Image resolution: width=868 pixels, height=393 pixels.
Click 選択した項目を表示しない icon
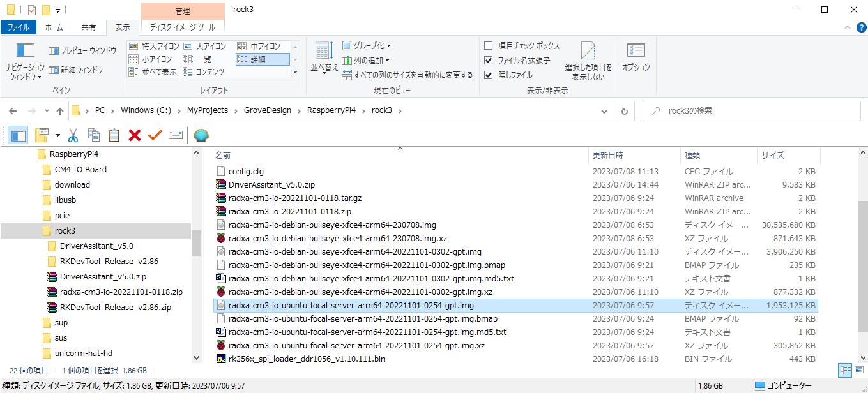tap(588, 62)
